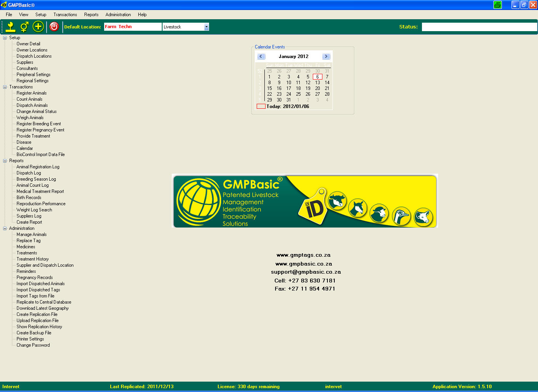
Task: Open Weight Log Search
Action: coord(34,210)
